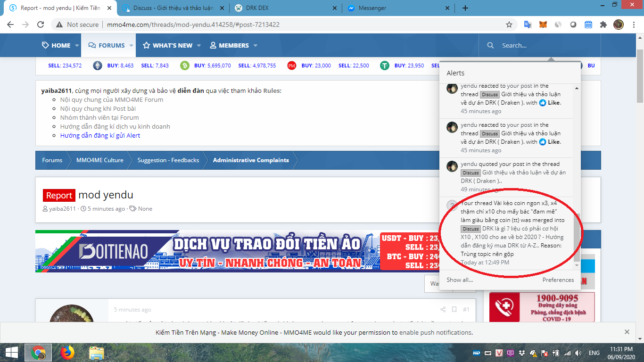Viewport: 644px width, 362px height.
Task: Open the blue calendar extension icon
Action: pyautogui.click(x=588, y=25)
